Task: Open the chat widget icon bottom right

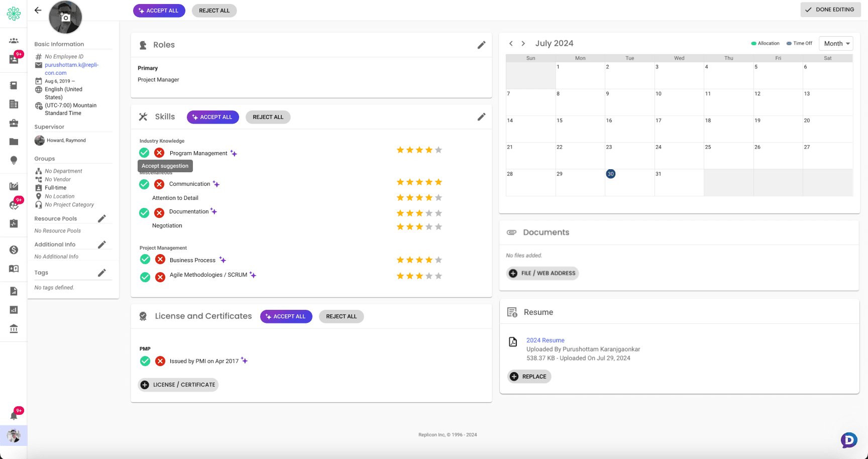Action: (849, 440)
